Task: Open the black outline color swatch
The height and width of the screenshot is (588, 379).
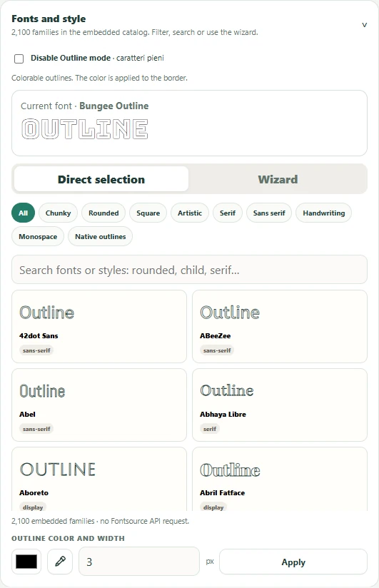Action: point(26,562)
